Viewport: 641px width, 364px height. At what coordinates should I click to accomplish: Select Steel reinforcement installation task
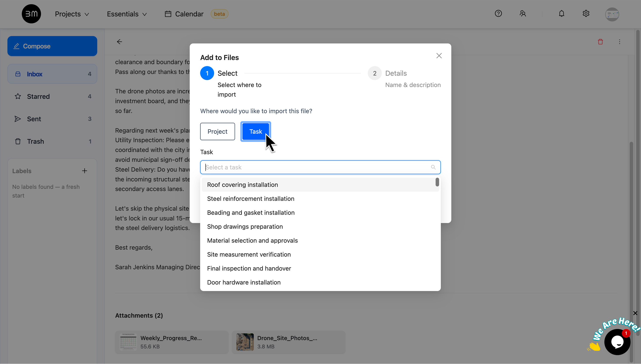320,199
